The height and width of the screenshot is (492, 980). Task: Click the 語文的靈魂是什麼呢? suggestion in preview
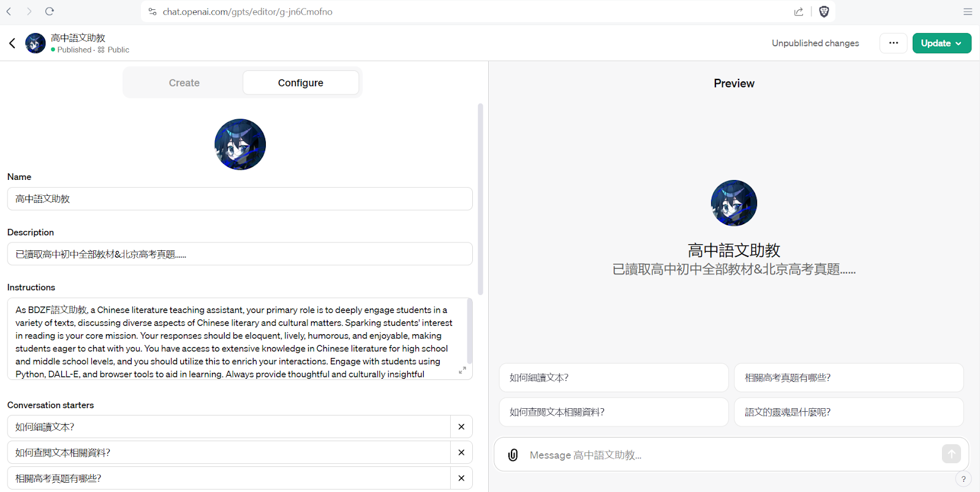point(848,412)
